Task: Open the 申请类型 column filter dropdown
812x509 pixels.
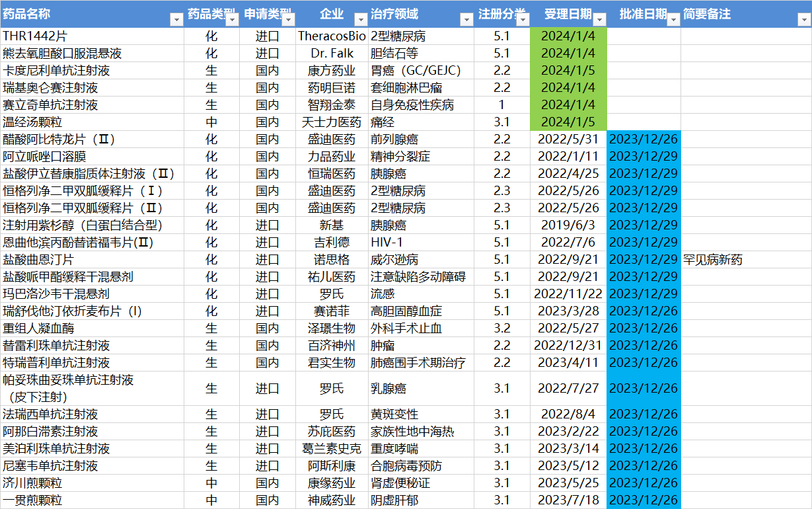Action: [x=288, y=20]
